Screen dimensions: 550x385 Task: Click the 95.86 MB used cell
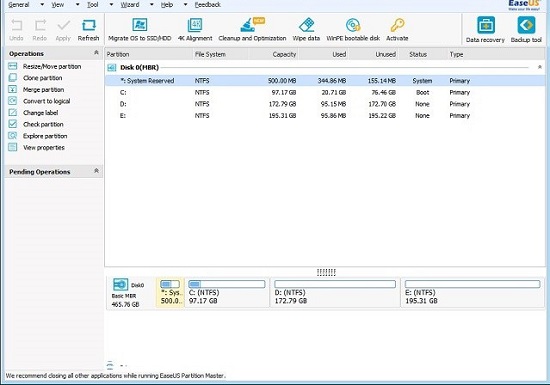click(333, 116)
